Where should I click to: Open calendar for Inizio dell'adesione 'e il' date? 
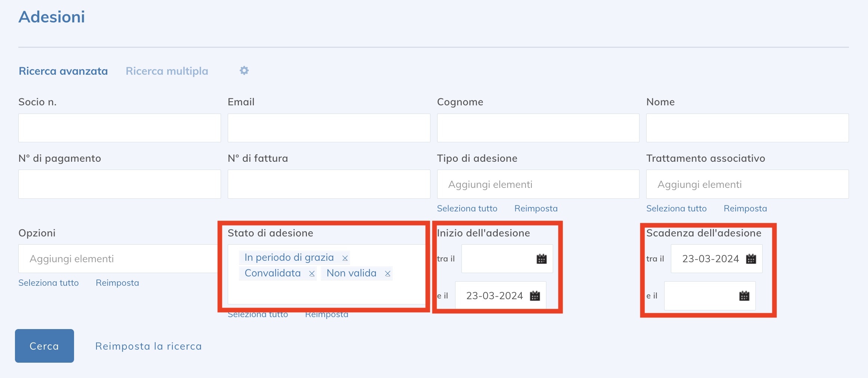click(x=535, y=296)
